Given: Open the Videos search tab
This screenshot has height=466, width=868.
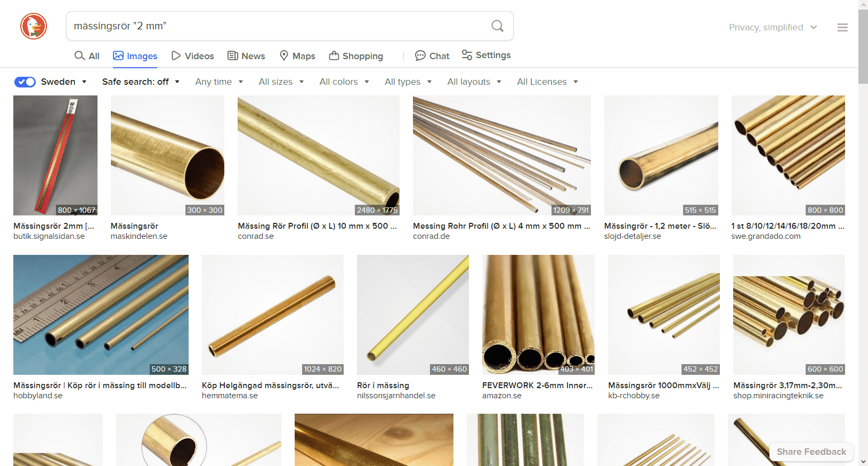Looking at the screenshot, I should coord(192,56).
